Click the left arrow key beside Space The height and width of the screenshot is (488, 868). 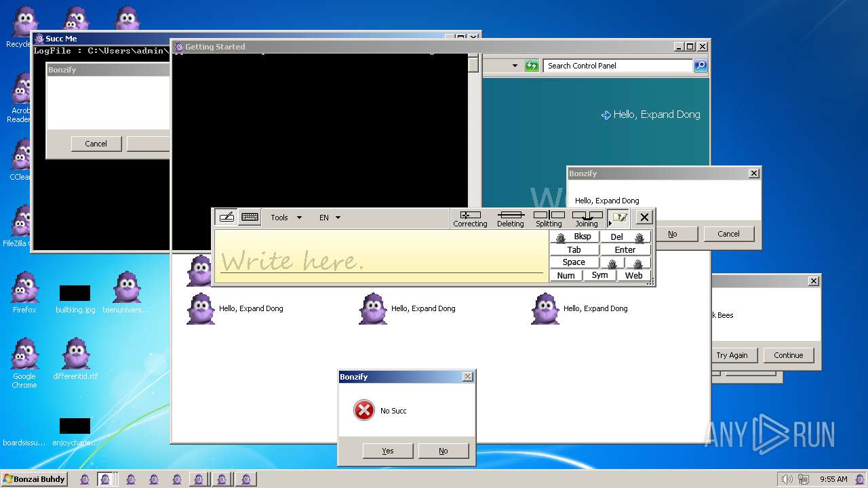click(x=612, y=263)
